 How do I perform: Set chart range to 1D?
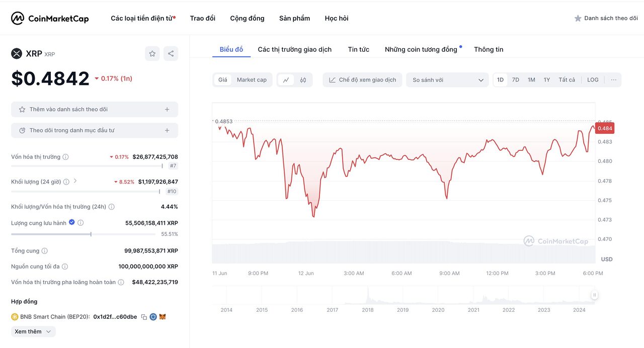500,80
